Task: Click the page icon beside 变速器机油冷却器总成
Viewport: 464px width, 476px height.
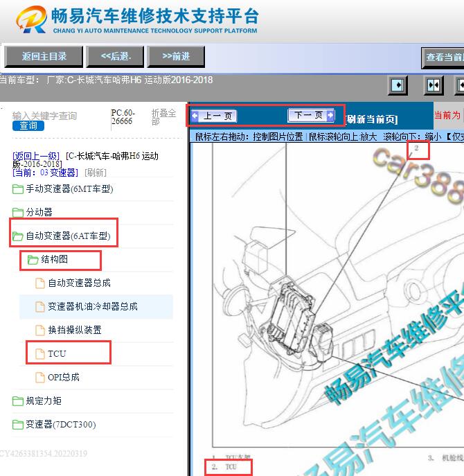Action: click(40, 307)
